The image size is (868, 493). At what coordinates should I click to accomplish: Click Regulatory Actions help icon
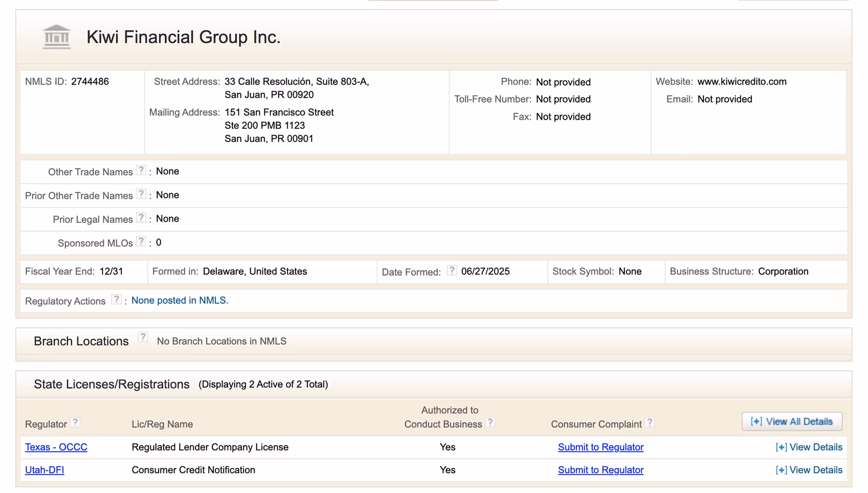tap(116, 300)
